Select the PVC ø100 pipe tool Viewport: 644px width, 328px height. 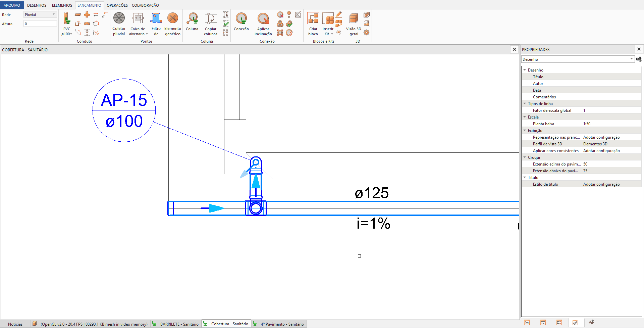tap(67, 24)
